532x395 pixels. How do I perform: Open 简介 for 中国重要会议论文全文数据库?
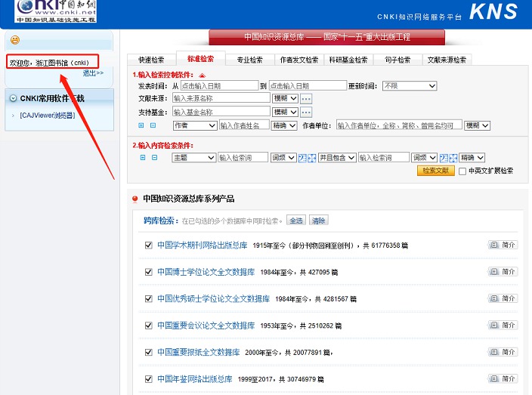click(x=503, y=326)
